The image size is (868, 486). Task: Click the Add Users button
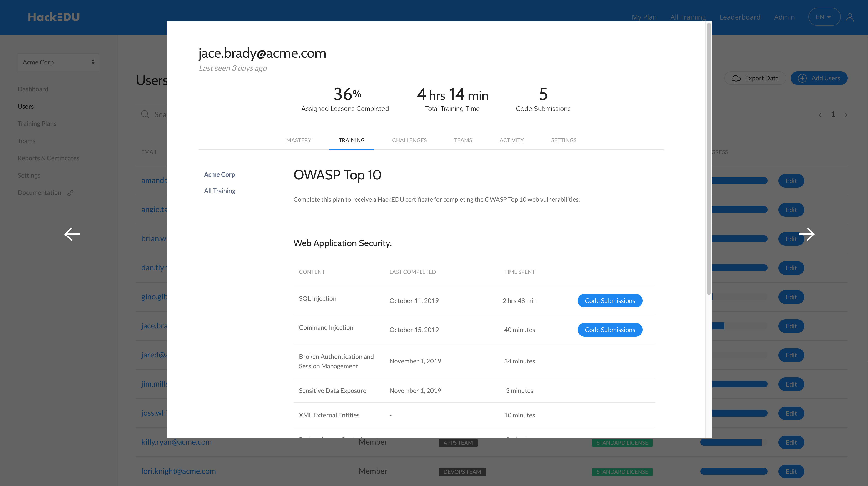point(819,78)
